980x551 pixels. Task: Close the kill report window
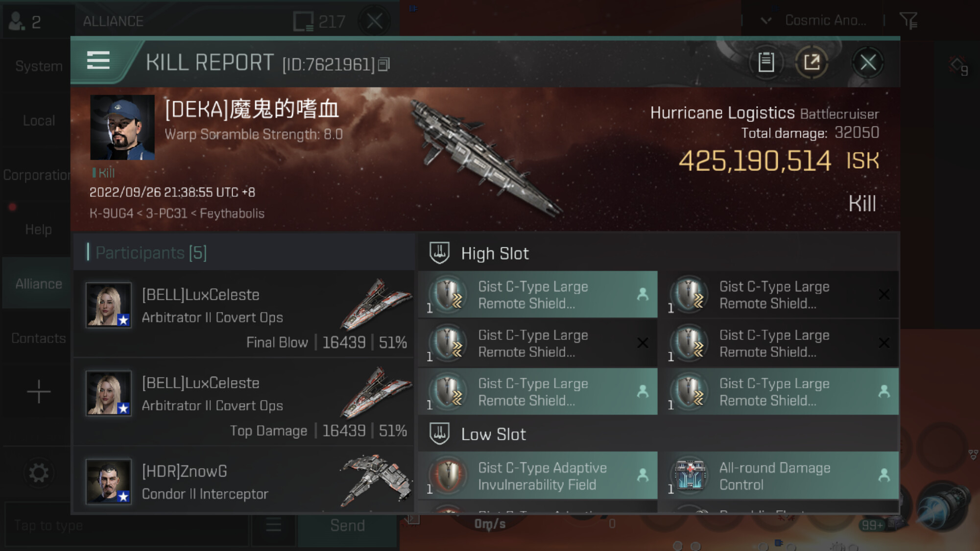(x=868, y=62)
